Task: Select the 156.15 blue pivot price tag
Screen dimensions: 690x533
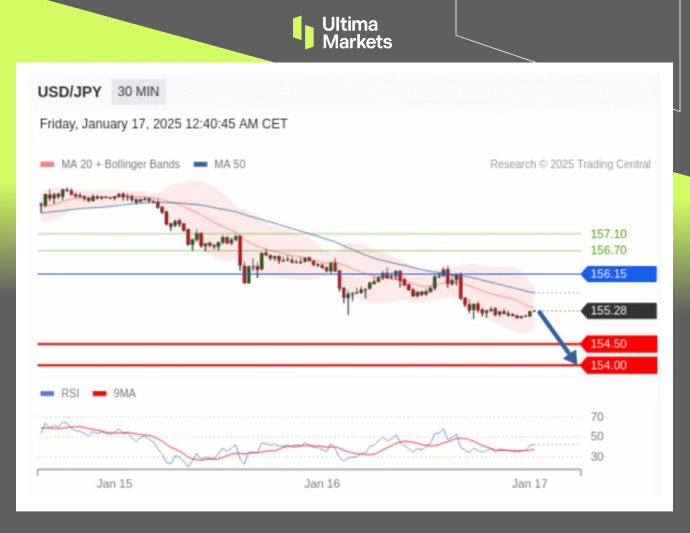Action: pyautogui.click(x=618, y=274)
